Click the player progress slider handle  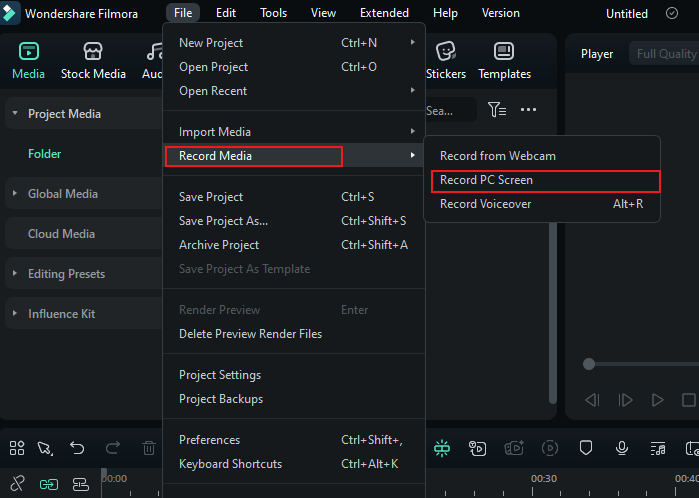coord(589,364)
